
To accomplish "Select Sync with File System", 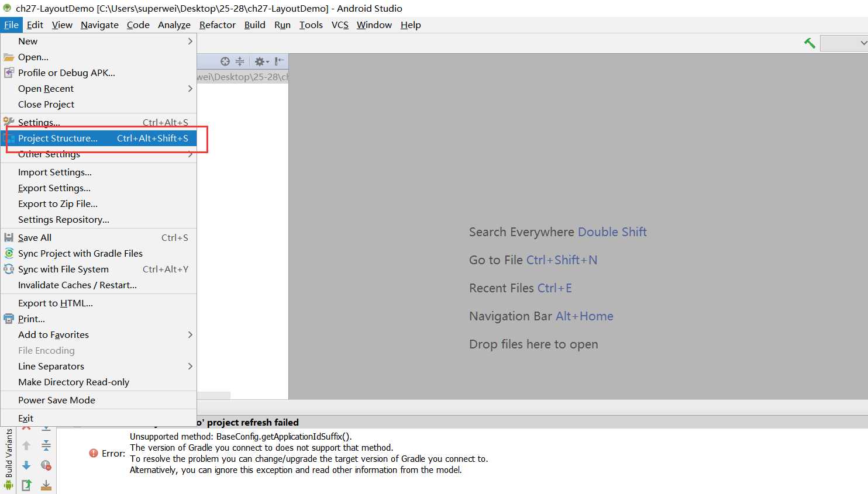I will pos(98,269).
